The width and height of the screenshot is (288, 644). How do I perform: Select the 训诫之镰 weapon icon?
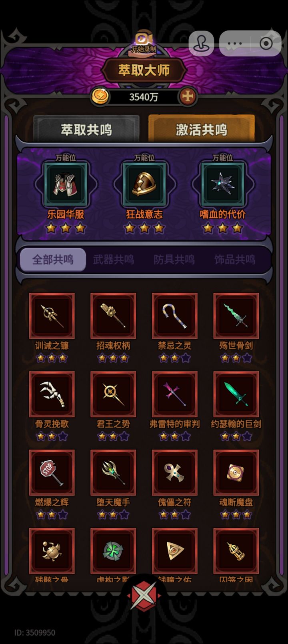point(52,316)
